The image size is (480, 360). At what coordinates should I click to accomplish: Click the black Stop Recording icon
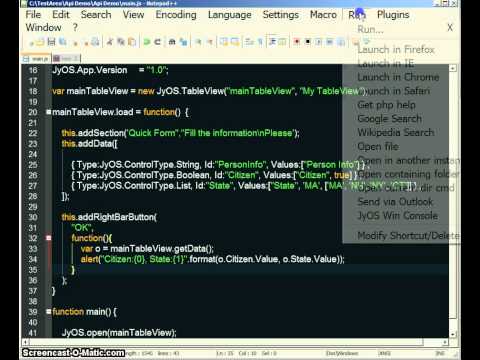coord(308,42)
